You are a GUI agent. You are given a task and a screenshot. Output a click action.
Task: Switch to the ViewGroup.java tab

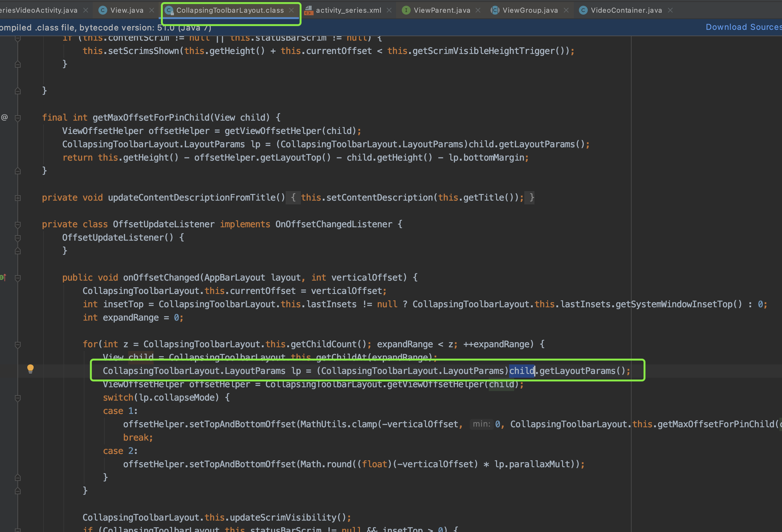(530, 10)
